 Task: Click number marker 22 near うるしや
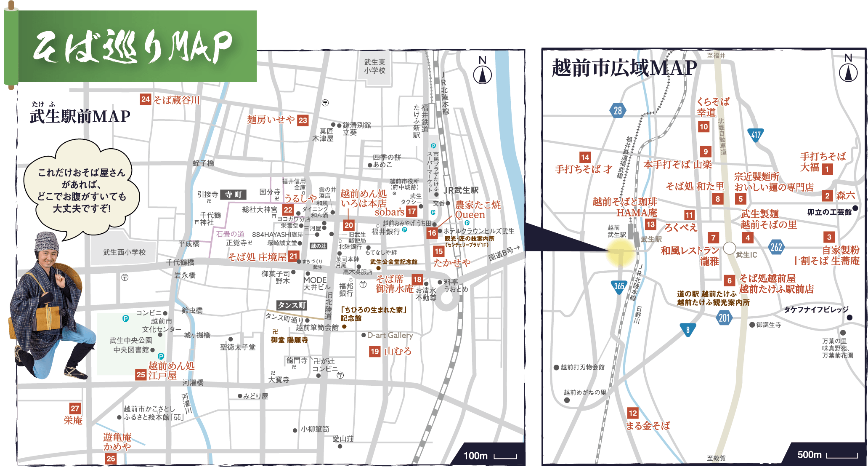(x=288, y=210)
